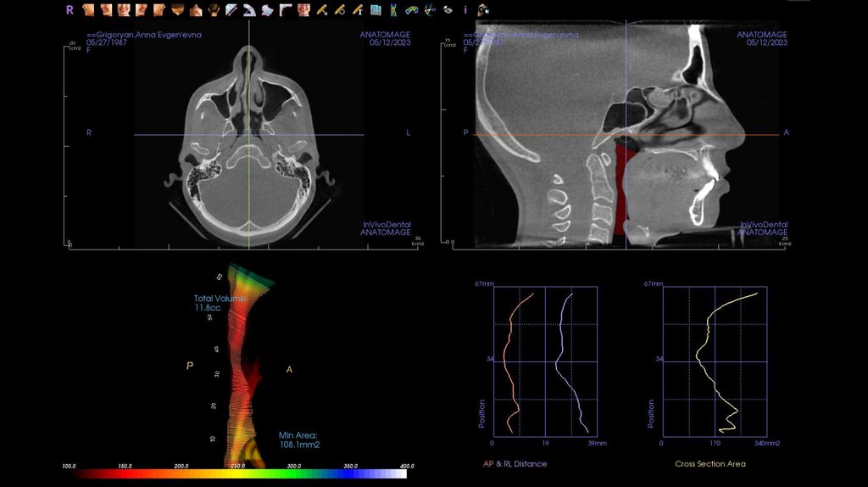The height and width of the screenshot is (487, 868).
Task: Select the pencil text notation tool
Action: coord(359,10)
